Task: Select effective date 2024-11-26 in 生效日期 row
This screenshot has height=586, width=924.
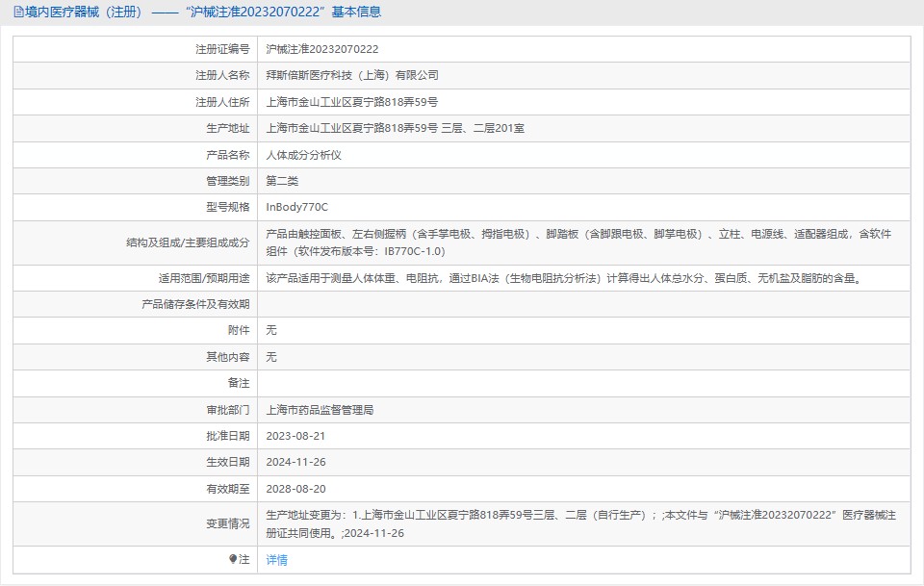Action: (295, 462)
